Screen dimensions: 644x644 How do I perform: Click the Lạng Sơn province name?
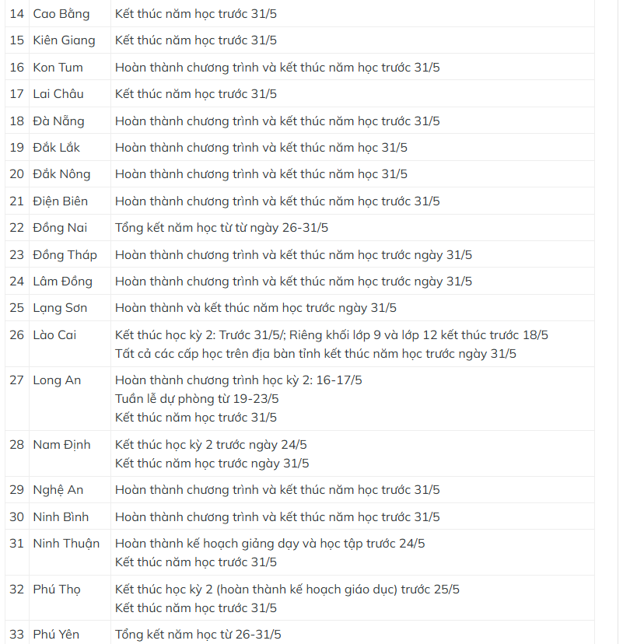pos(60,308)
